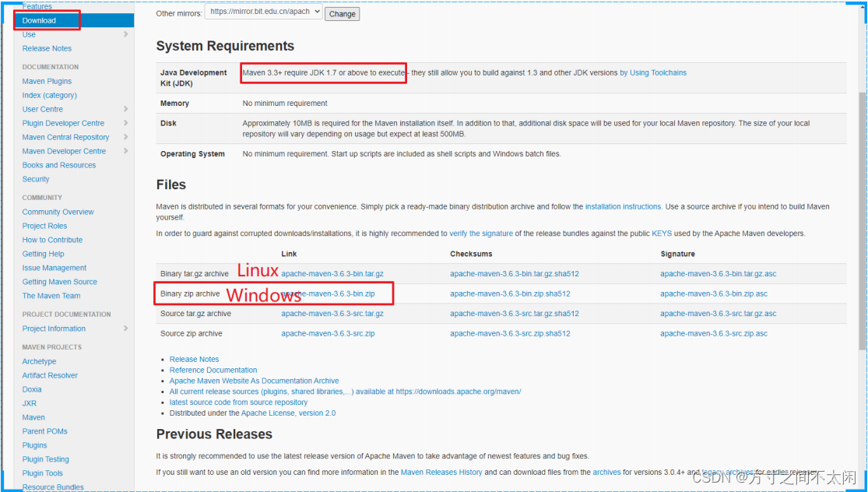Viewport: 868px width, 492px height.
Task: Open Community Overview sidebar link
Action: (x=58, y=212)
